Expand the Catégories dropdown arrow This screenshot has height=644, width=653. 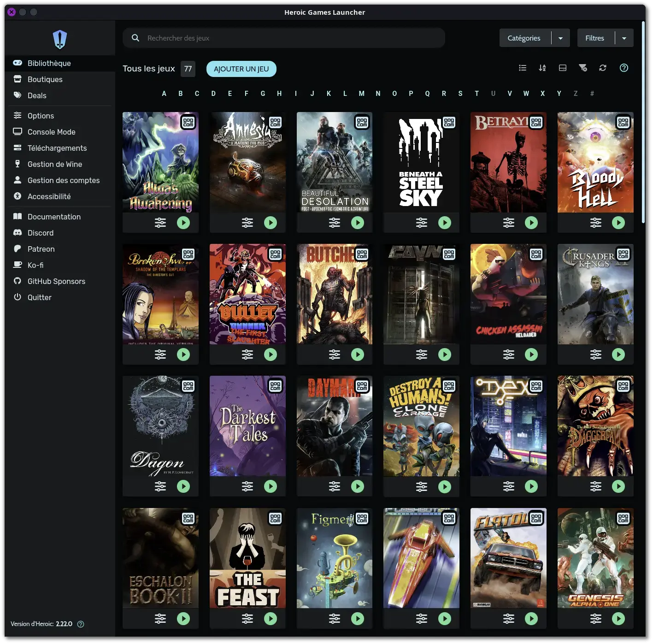560,38
